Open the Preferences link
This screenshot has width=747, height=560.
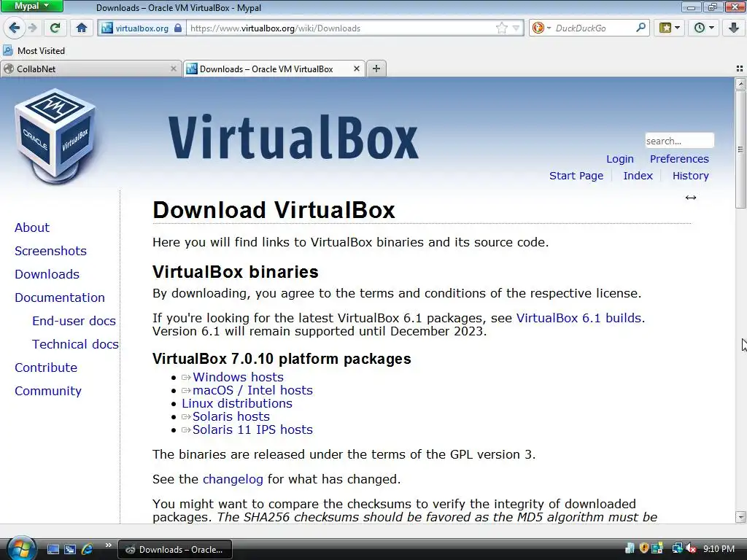[x=679, y=159]
